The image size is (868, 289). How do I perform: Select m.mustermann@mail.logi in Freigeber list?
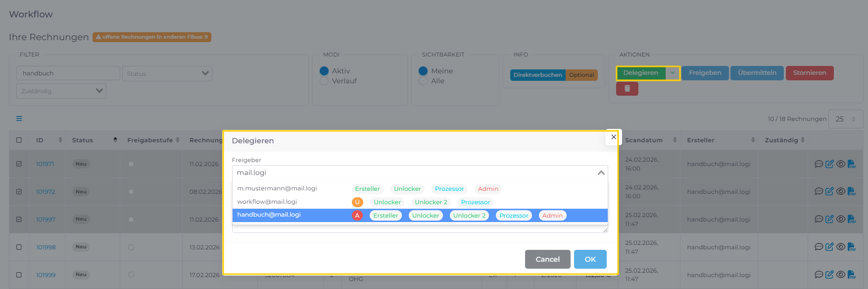(x=277, y=188)
